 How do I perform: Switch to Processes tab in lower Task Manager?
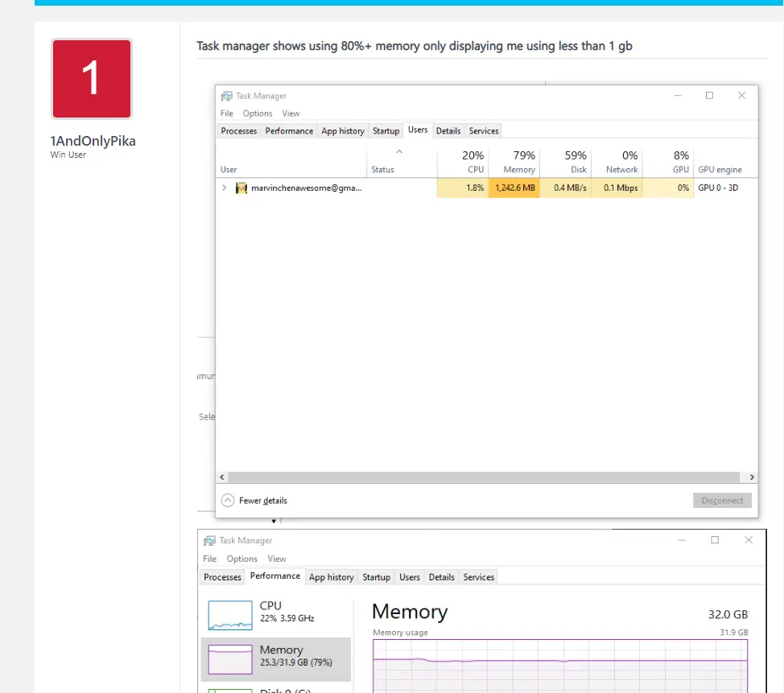(x=222, y=577)
